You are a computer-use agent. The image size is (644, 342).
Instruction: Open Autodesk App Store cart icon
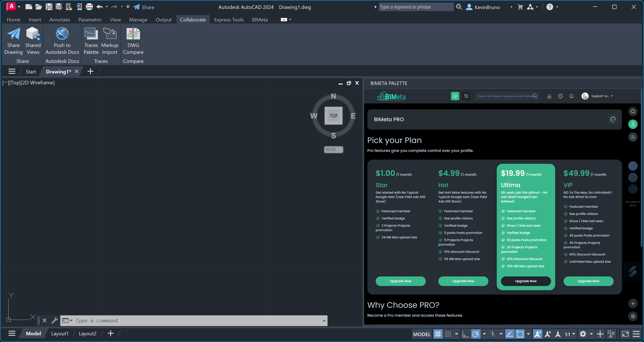(x=520, y=7)
